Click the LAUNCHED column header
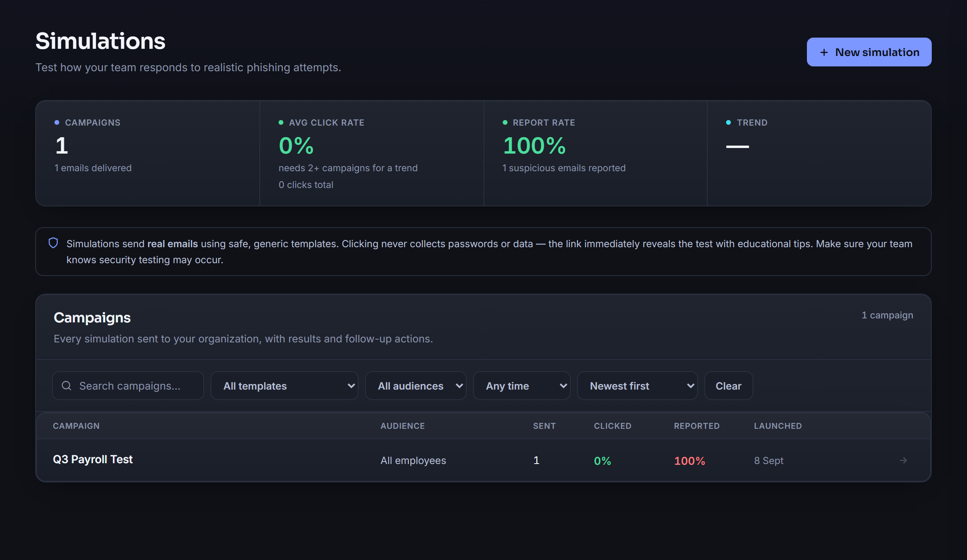 click(x=778, y=426)
